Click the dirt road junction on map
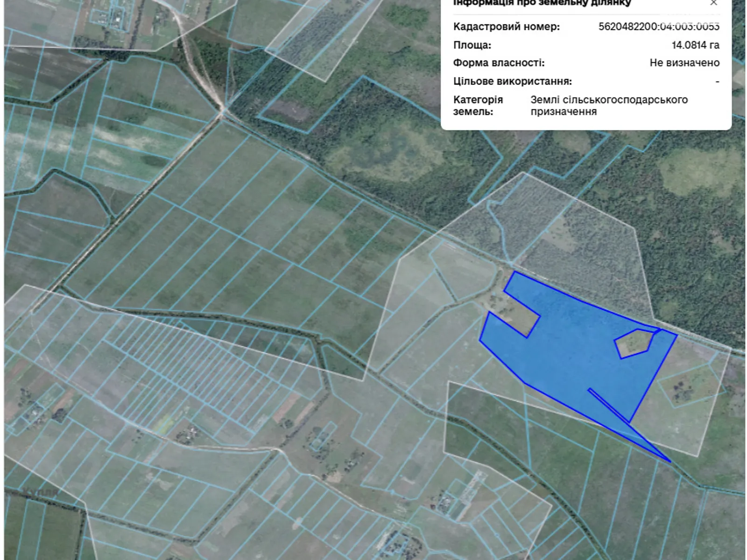747x560 pixels. [x=223, y=111]
